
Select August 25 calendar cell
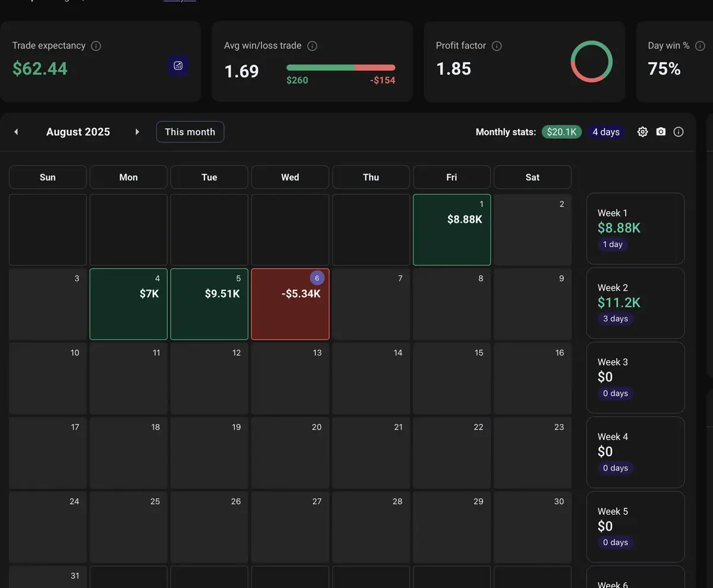pyautogui.click(x=128, y=527)
